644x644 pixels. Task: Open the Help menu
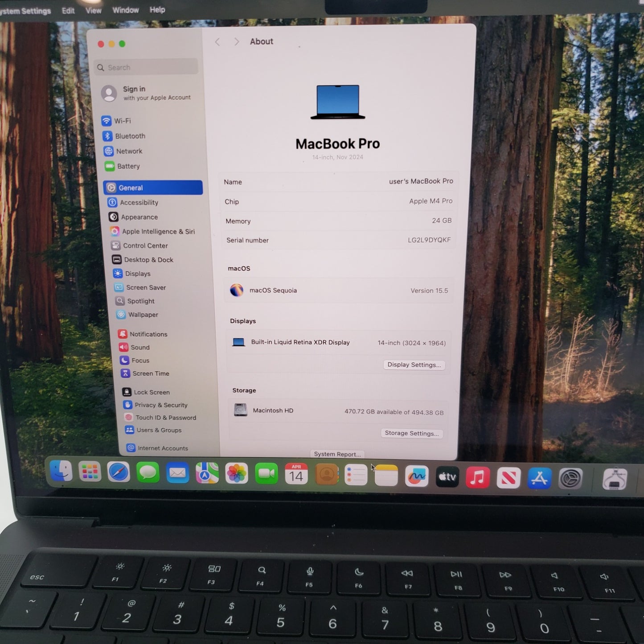coord(157,9)
